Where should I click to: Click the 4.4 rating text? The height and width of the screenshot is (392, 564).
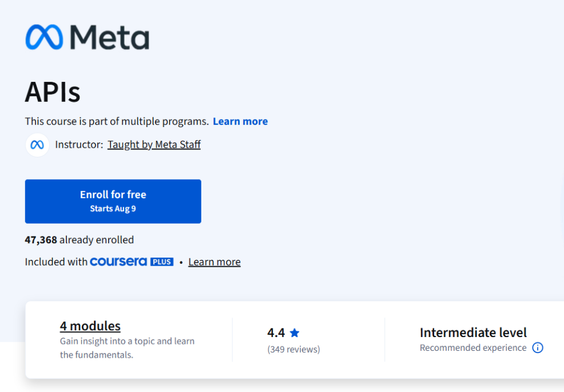tap(276, 332)
